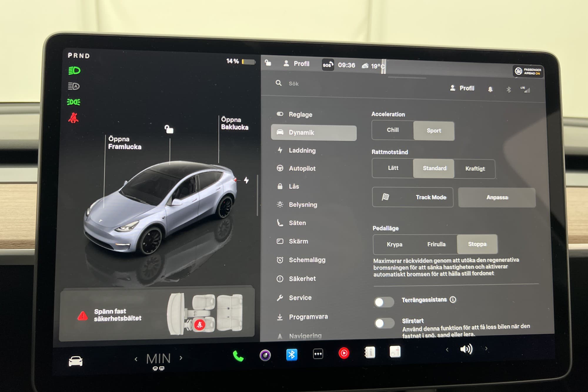This screenshot has height=392, width=588.
Task: Tap the SOS emergency icon
Action: [328, 65]
